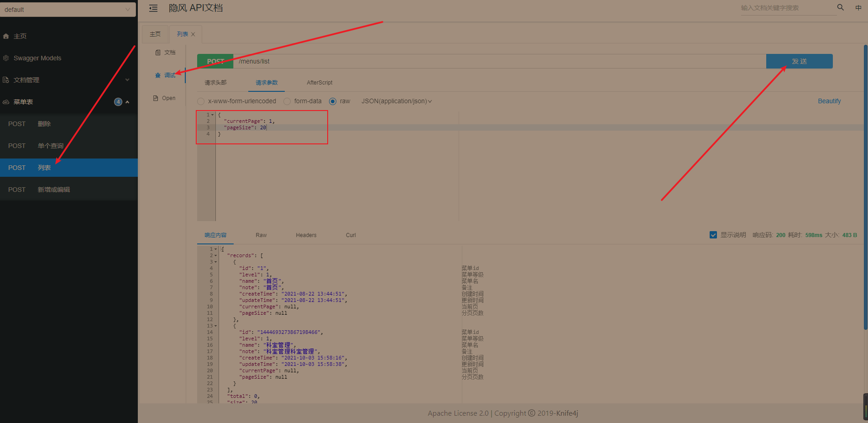Open 主页 in sidebar
Image resolution: width=868 pixels, height=423 pixels.
69,36
